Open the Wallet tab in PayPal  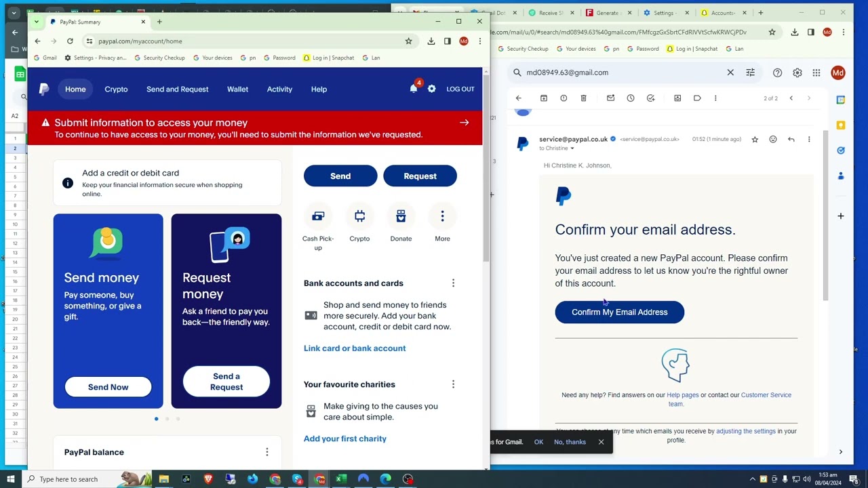(x=237, y=89)
